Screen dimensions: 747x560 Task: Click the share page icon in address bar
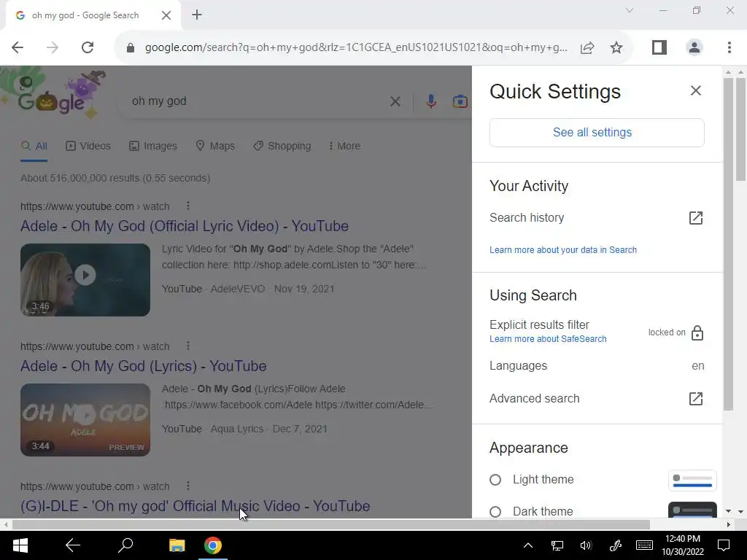pyautogui.click(x=587, y=47)
